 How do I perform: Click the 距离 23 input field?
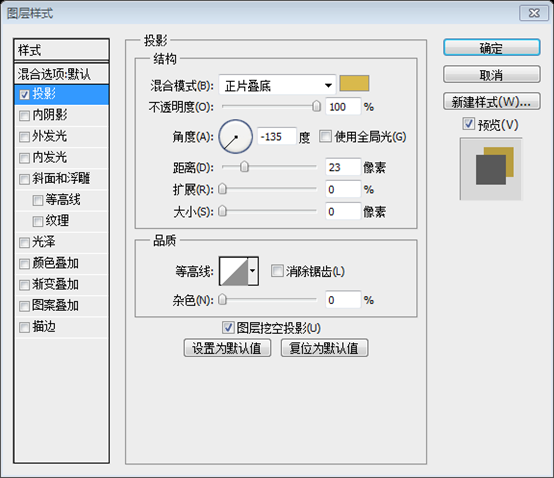[x=343, y=167]
